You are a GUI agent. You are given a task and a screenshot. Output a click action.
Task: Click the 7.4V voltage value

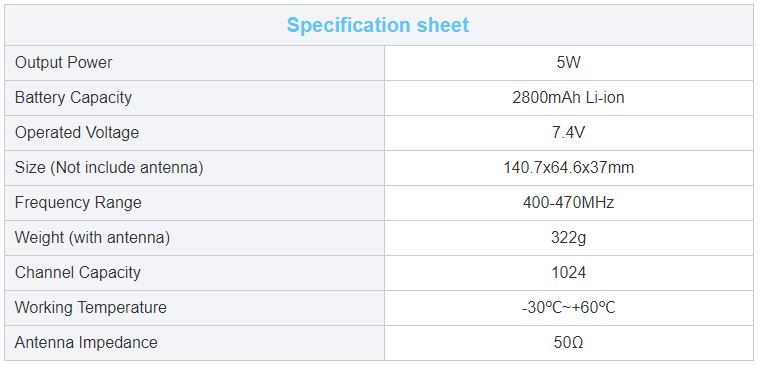tap(568, 133)
